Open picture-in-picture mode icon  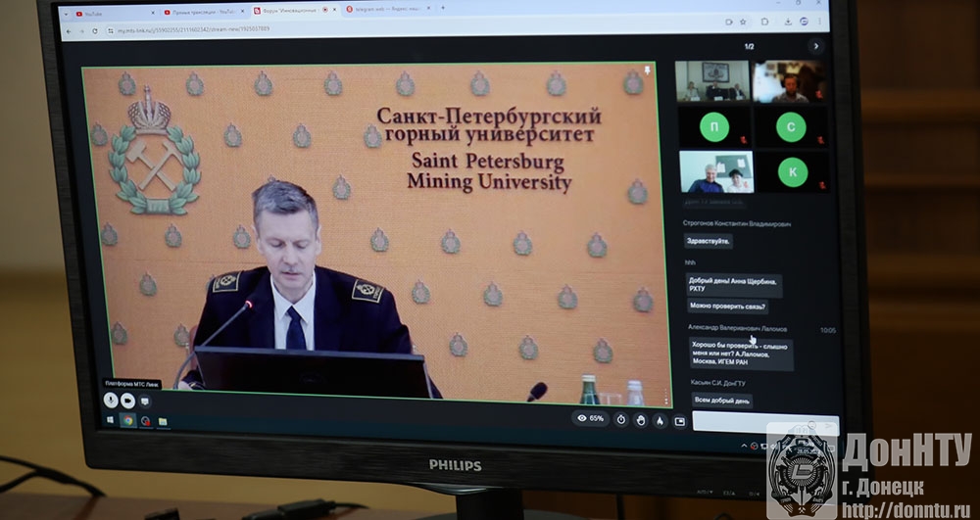coord(679,421)
